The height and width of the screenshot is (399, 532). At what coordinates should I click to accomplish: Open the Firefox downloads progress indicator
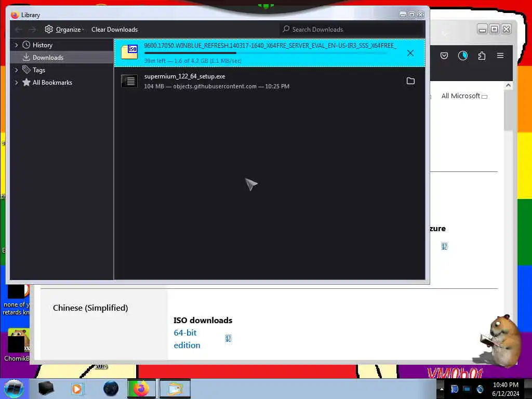463,56
